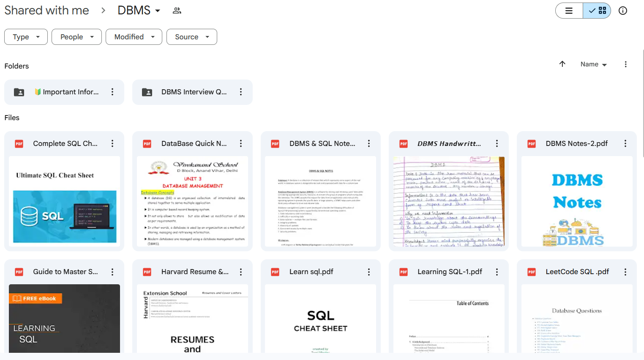This screenshot has height=360, width=644.
Task: Switch to grid layout view
Action: coord(597,11)
